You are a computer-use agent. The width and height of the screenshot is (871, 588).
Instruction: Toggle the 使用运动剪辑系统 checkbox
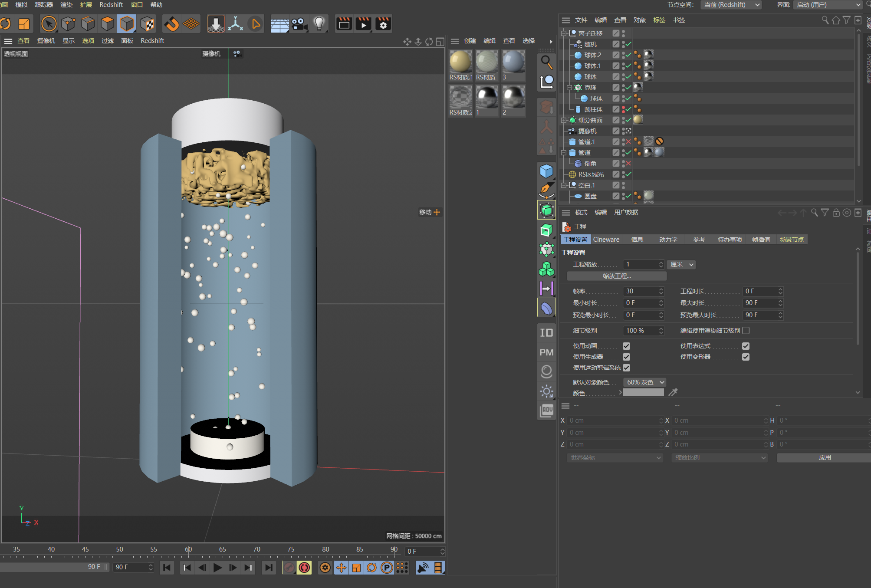click(626, 368)
